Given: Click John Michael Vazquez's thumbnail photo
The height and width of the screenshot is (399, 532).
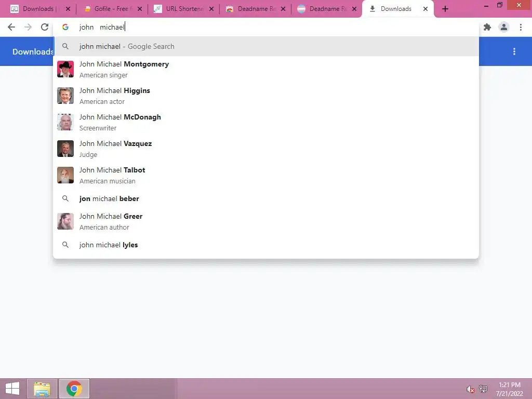Looking at the screenshot, I should point(65,149).
